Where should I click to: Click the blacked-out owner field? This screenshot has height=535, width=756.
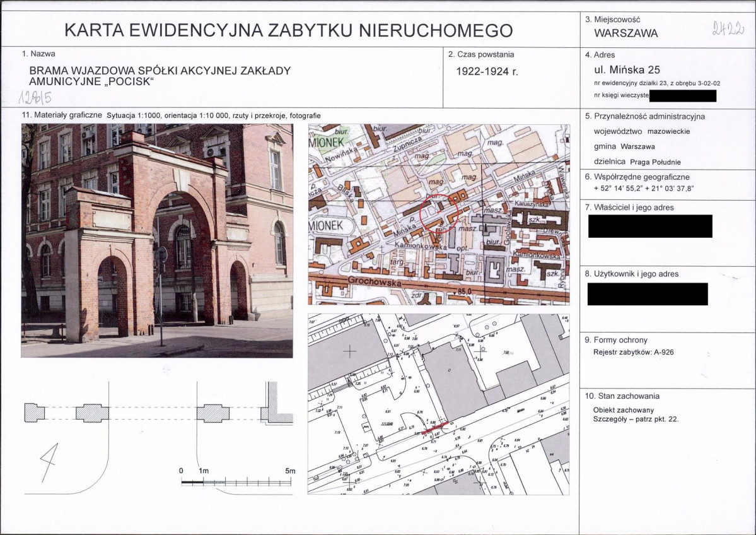click(650, 226)
